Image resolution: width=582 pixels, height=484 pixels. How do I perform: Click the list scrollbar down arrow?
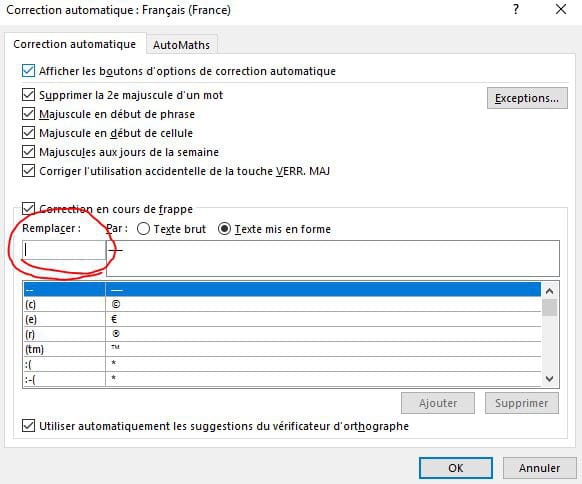tap(550, 379)
